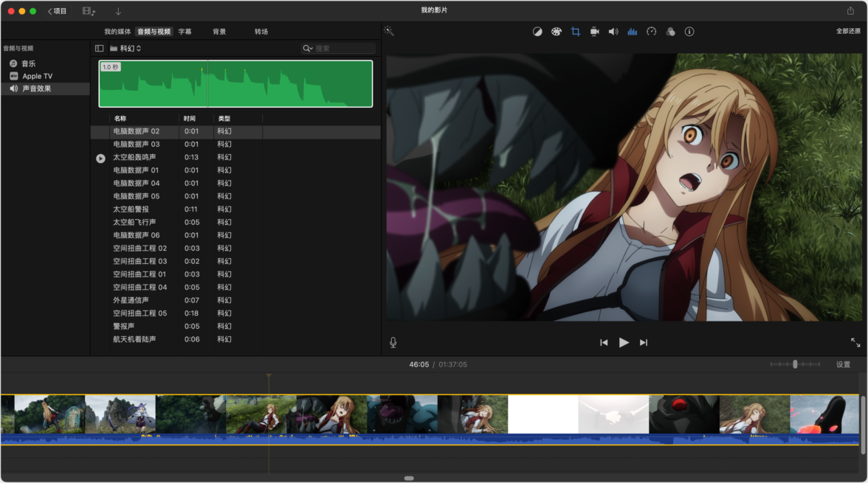Select 电脑数据声 05 sound effect
The width and height of the screenshot is (868, 483).
[x=235, y=196]
